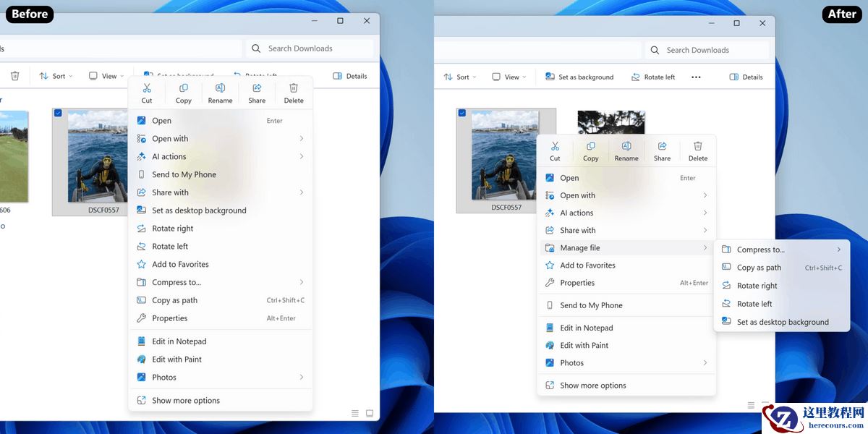This screenshot has height=434, width=868.
Task: Uncheck the selected photo checkbox in the Before window
Action: [58, 113]
